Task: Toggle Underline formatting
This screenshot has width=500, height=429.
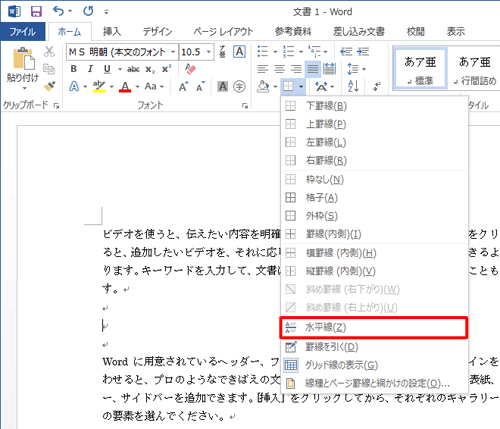Action: [107, 69]
